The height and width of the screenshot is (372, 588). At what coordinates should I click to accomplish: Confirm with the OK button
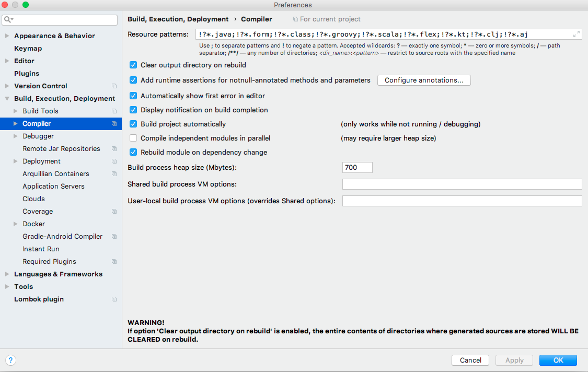pyautogui.click(x=558, y=361)
